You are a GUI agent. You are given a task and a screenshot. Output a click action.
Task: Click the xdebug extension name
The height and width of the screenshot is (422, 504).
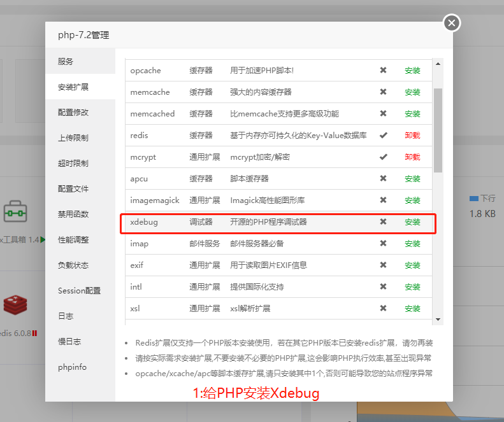pyautogui.click(x=144, y=222)
